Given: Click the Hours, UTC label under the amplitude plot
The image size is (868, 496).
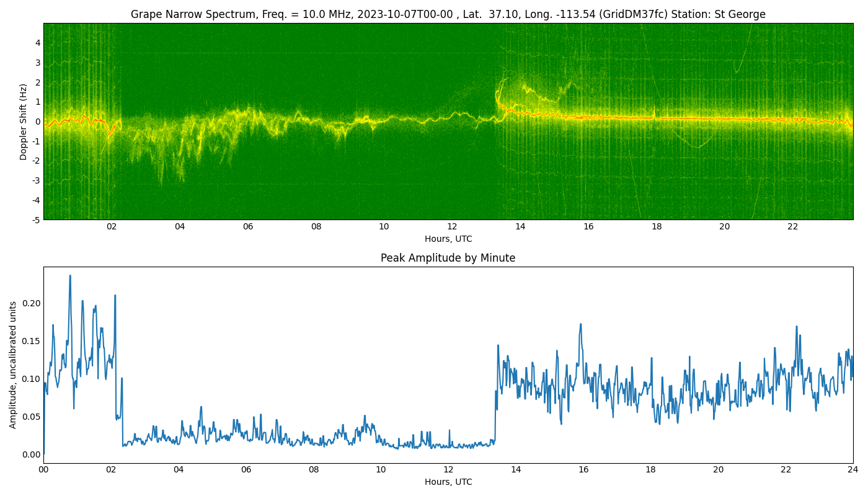Looking at the screenshot, I should click(x=448, y=482).
